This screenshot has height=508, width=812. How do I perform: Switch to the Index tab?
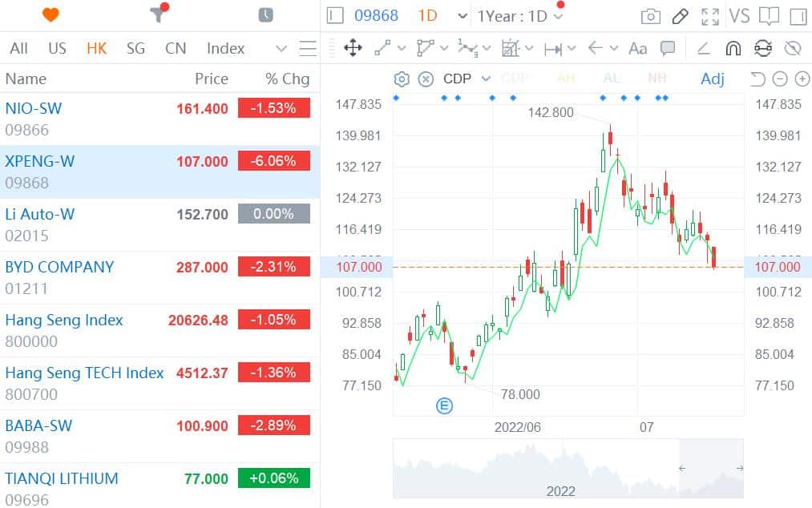(225, 48)
